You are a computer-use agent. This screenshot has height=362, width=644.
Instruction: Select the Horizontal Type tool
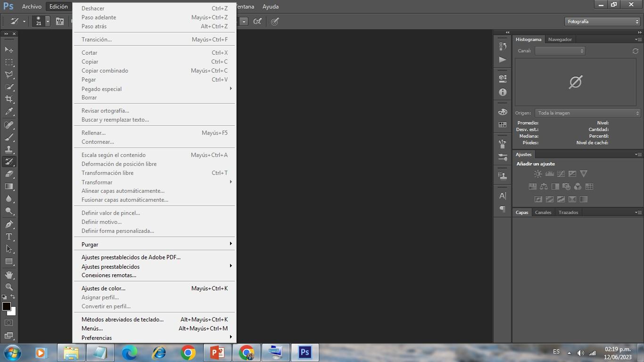(9, 237)
